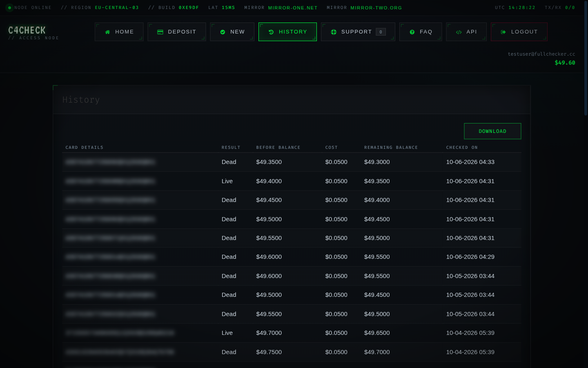Viewport: 588px width, 368px height.
Task: Click the house icon on Home
Action: point(107,32)
